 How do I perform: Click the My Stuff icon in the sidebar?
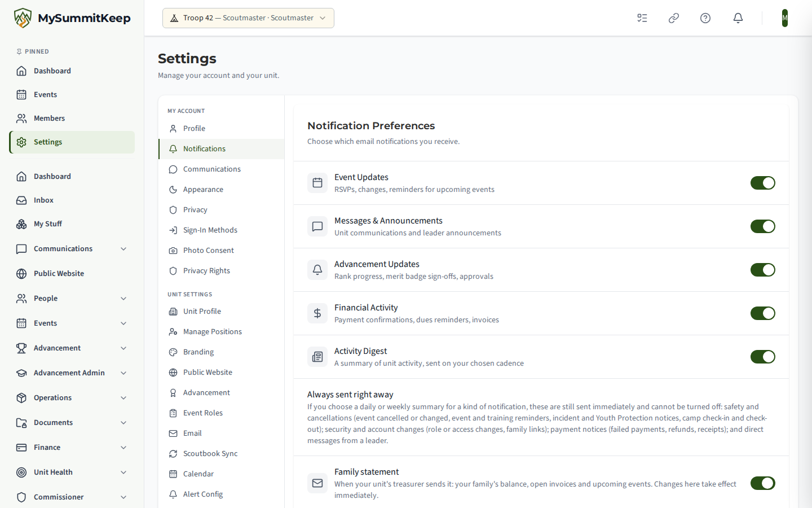point(21,224)
